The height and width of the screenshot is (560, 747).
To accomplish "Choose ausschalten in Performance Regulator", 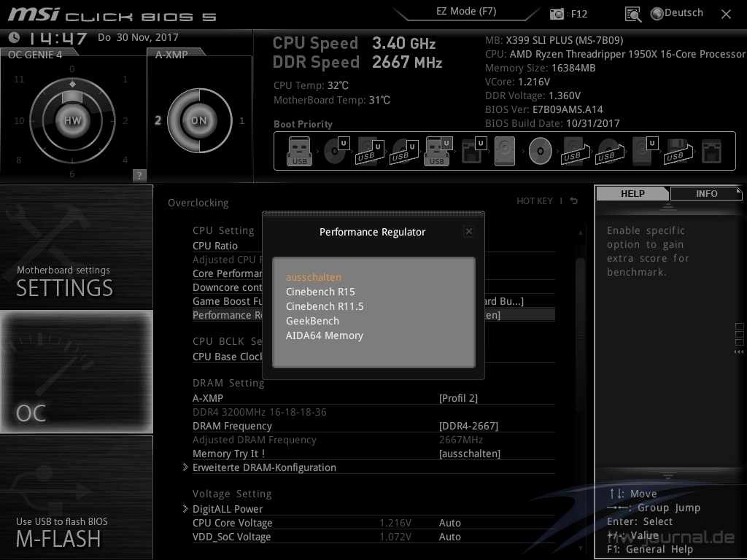I will click(x=314, y=277).
